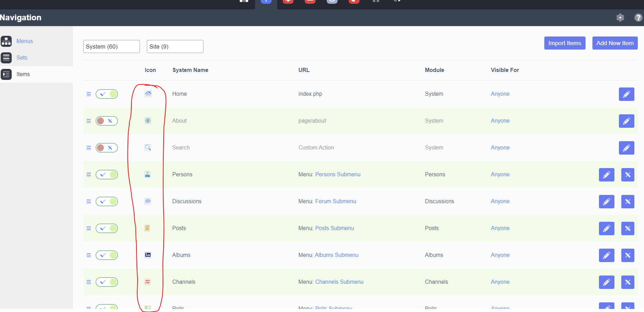Delete the Persons navigation item
The width and height of the screenshot is (644, 312).
627,175
